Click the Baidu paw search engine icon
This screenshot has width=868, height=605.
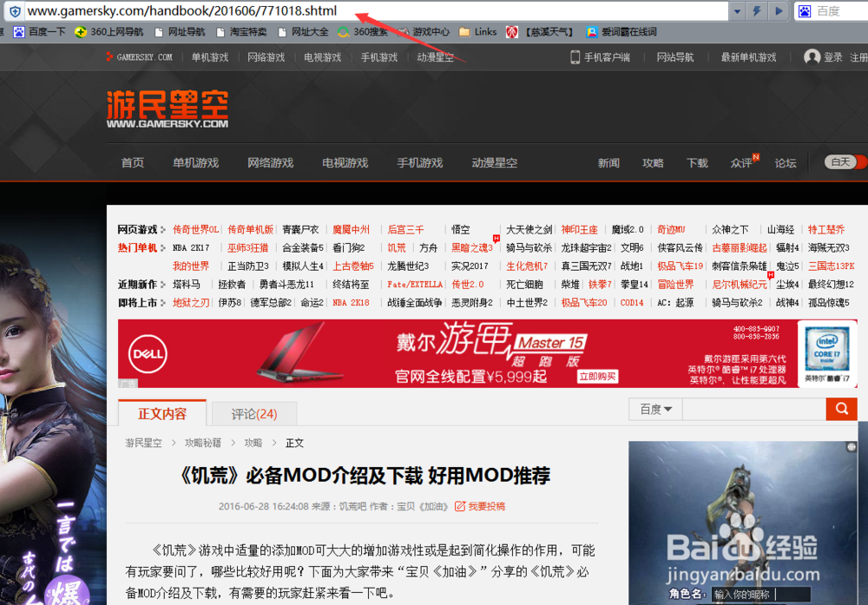click(805, 11)
